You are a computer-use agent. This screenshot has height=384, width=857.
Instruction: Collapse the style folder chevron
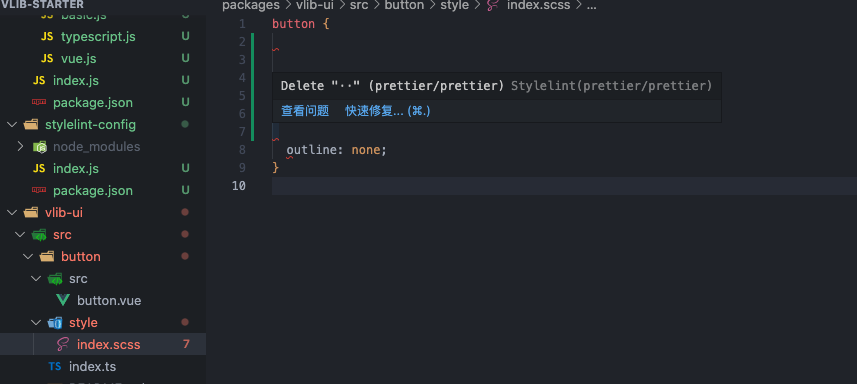36,322
